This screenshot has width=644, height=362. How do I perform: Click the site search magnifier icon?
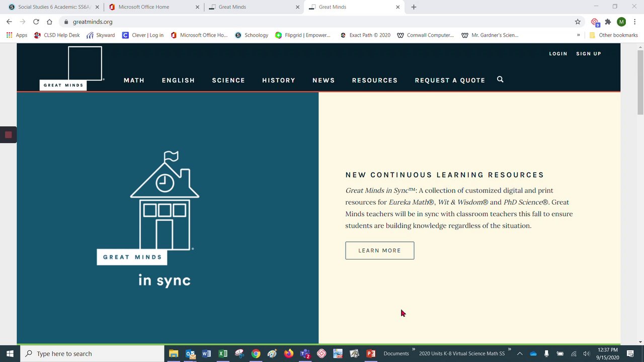pyautogui.click(x=500, y=79)
